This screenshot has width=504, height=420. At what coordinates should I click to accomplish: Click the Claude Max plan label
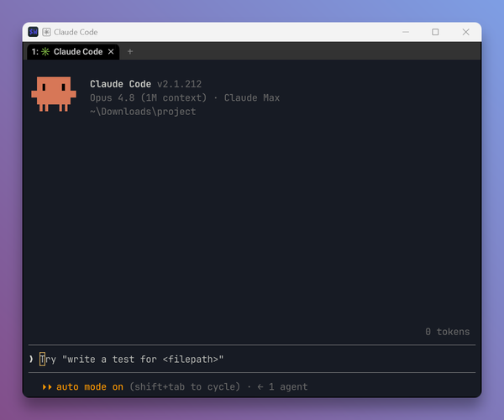(x=252, y=97)
